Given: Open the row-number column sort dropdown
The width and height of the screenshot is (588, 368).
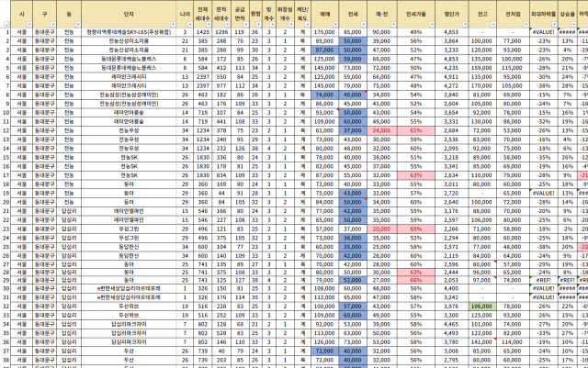Looking at the screenshot, I should [x=6, y=25].
